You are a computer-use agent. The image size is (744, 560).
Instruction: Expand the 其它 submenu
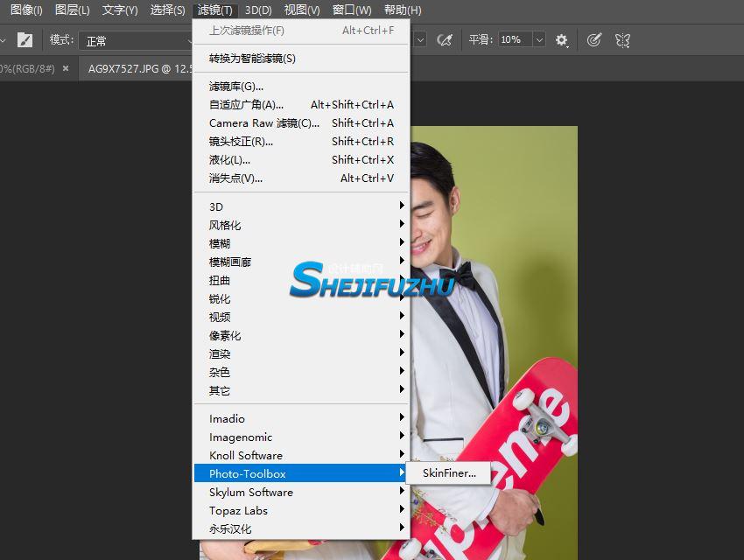(301, 391)
